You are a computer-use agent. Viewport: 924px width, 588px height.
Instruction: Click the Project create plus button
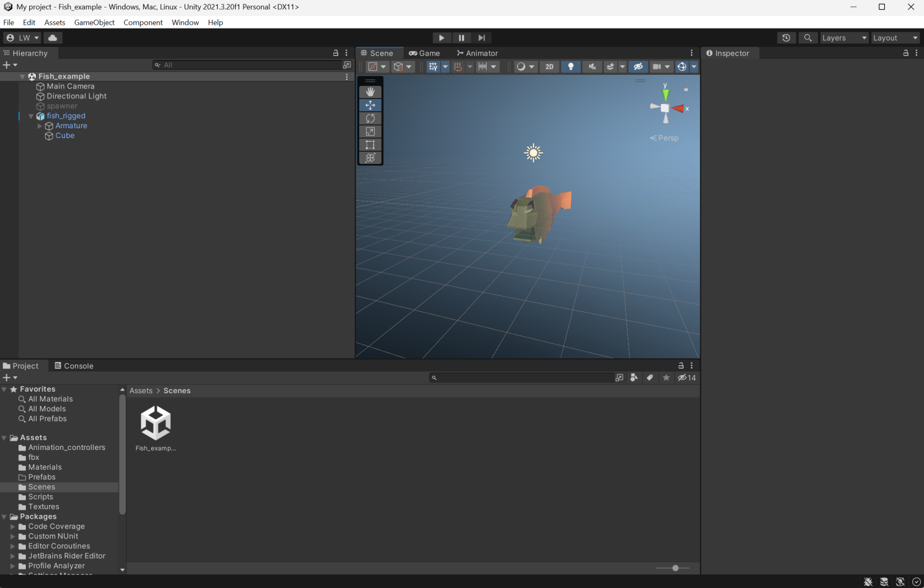coord(10,378)
